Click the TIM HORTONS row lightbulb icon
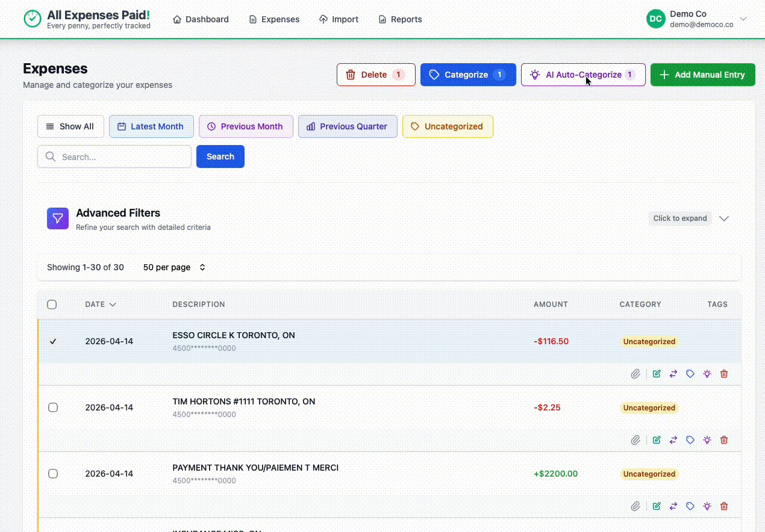The height and width of the screenshot is (532, 765). (707, 440)
